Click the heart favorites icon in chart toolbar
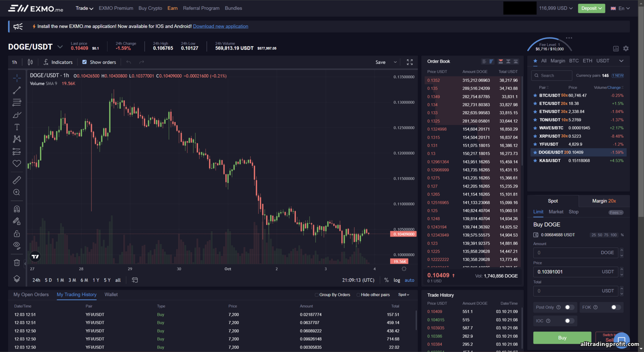 click(x=17, y=164)
